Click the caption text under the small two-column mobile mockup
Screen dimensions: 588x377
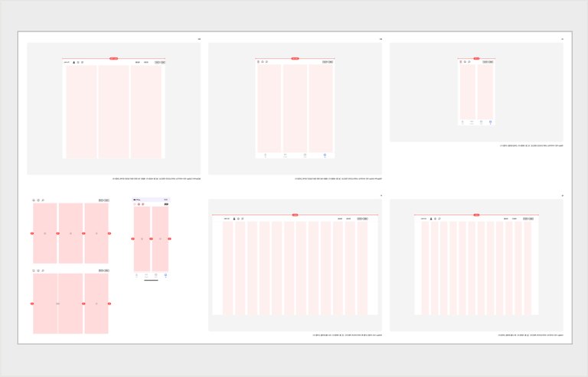pos(531,145)
